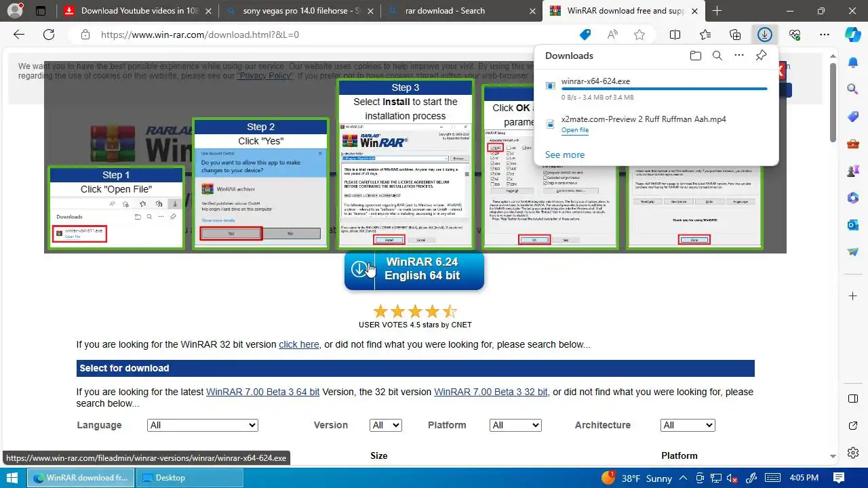Open the Platform dropdown
The image size is (868, 488).
point(515,425)
